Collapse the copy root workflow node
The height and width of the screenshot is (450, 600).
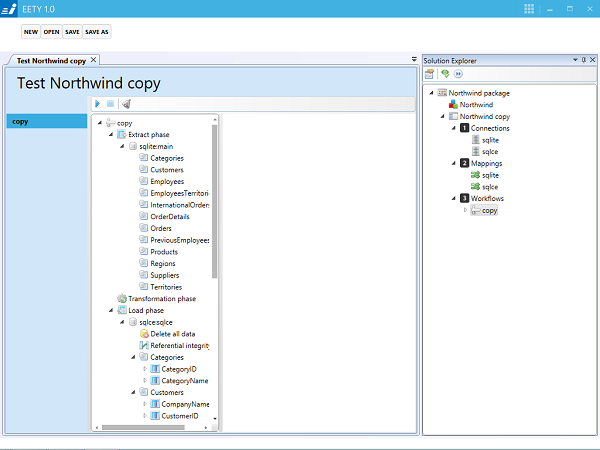tap(100, 123)
